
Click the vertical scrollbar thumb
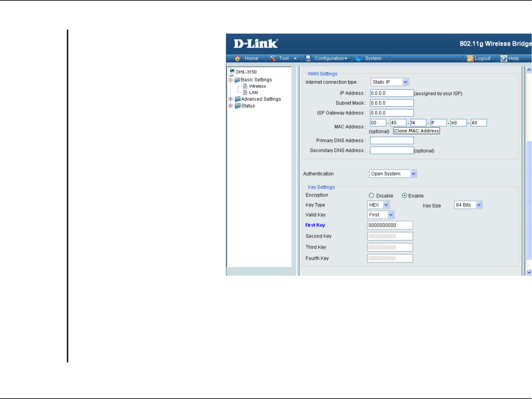(x=529, y=199)
